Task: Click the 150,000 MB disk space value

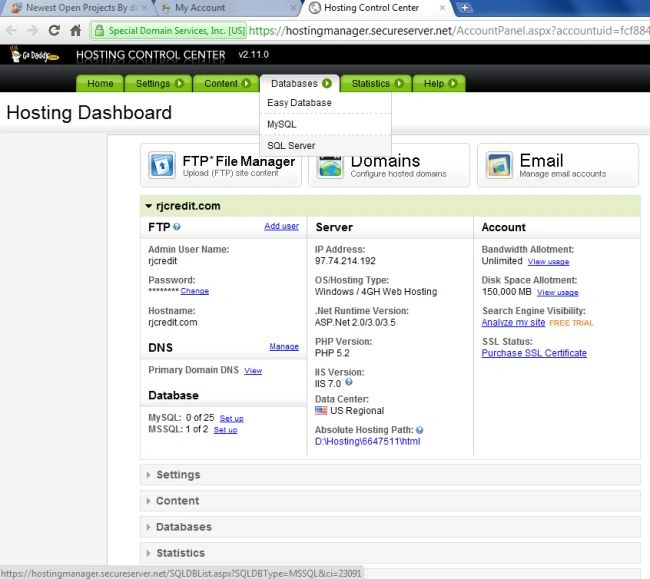Action: [507, 292]
